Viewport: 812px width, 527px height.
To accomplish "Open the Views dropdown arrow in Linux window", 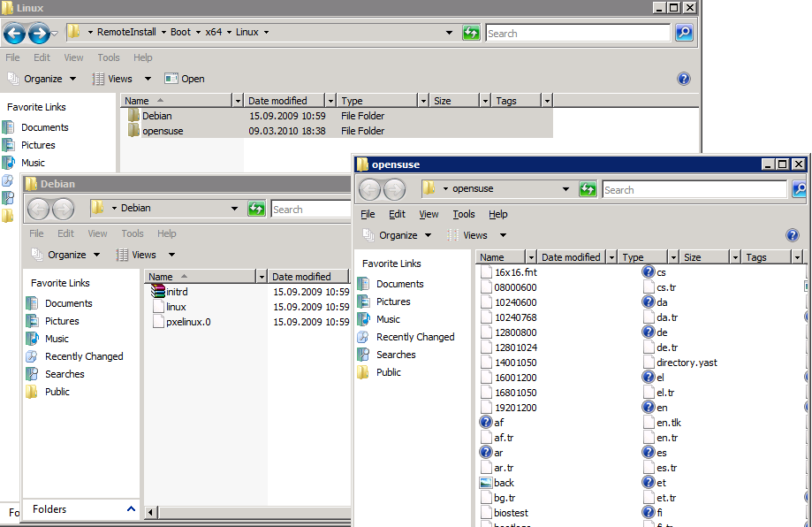I will coord(148,79).
